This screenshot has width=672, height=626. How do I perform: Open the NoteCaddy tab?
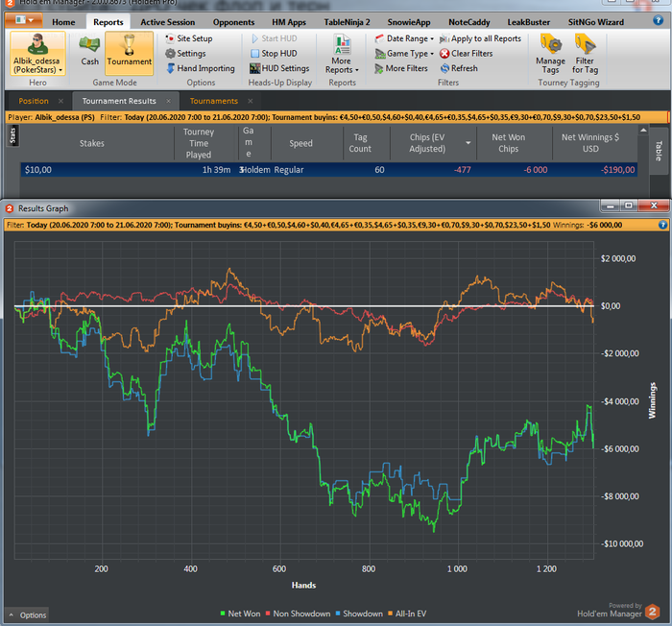click(468, 22)
